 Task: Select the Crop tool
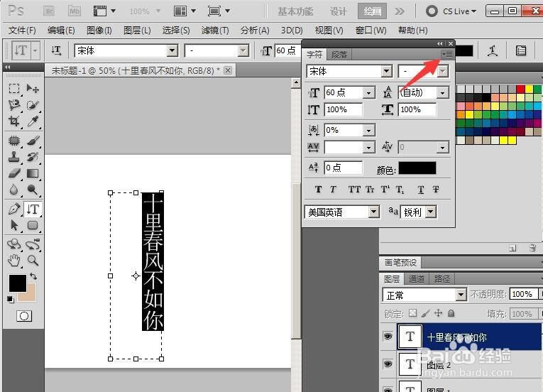click(x=14, y=121)
